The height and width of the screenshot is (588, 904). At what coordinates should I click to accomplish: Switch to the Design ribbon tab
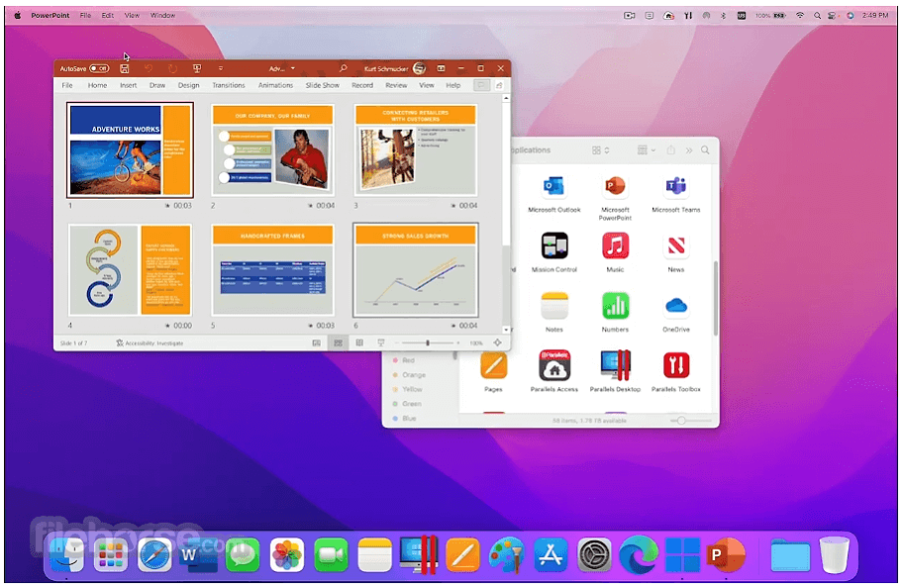(x=188, y=85)
